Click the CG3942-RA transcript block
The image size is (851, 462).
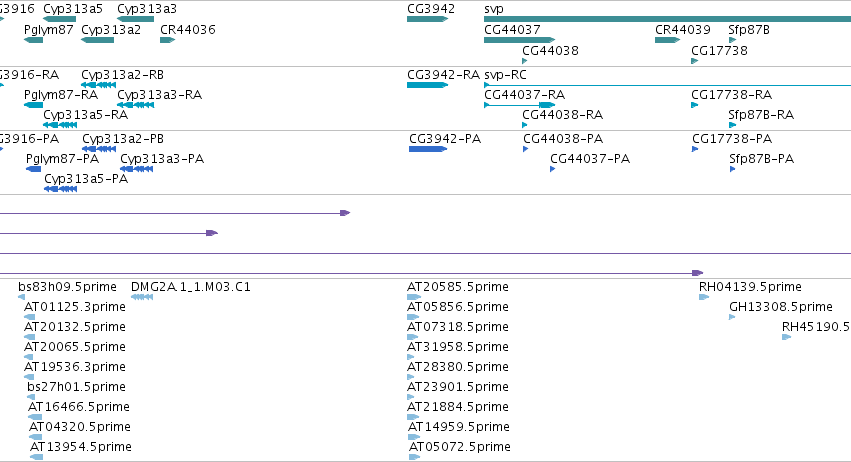(428, 85)
